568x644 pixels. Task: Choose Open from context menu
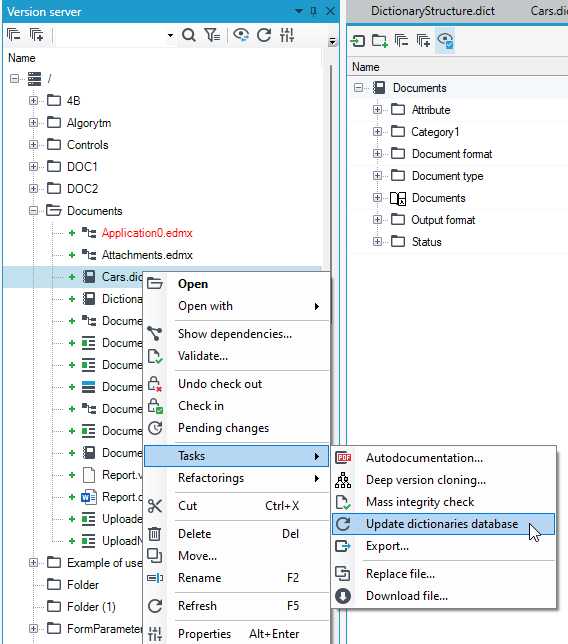[237, 284]
